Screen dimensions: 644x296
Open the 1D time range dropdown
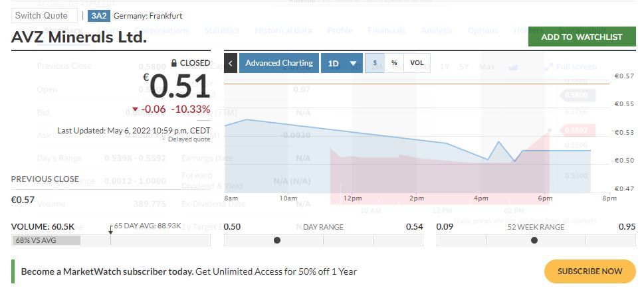(342, 63)
